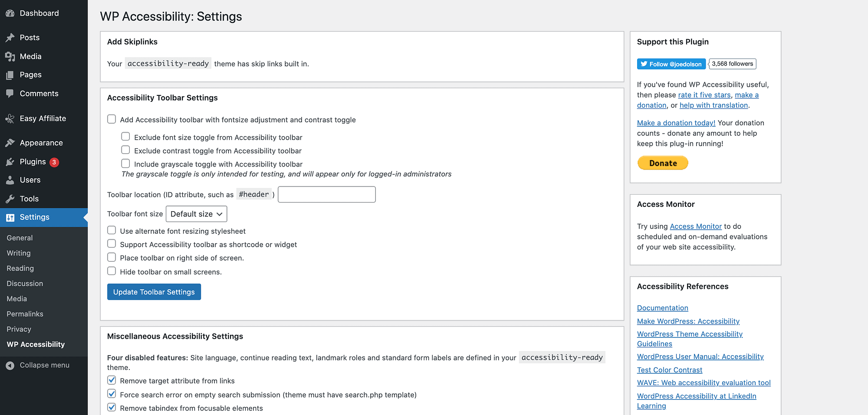Click the Toolbar location input field
Image resolution: width=868 pixels, height=415 pixels.
pyautogui.click(x=326, y=194)
